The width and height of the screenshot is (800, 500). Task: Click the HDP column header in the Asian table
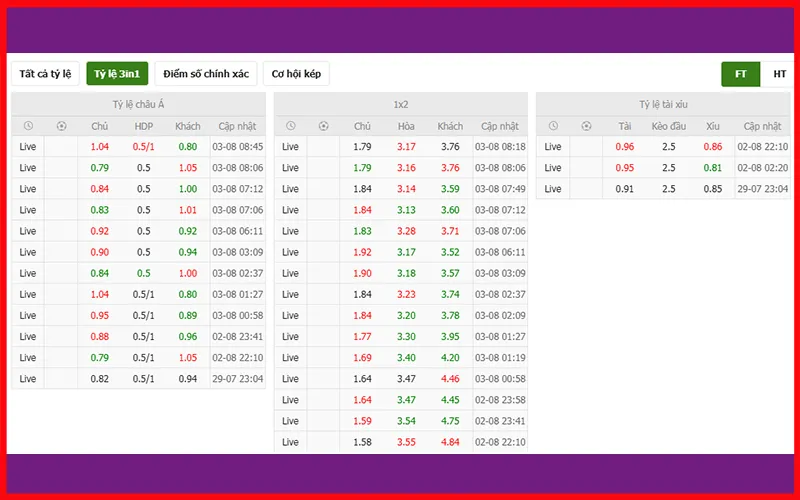[143, 126]
